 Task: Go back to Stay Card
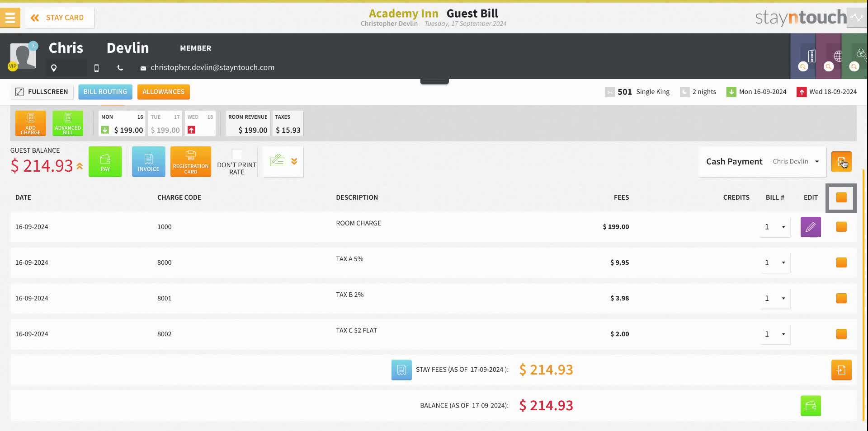point(59,18)
